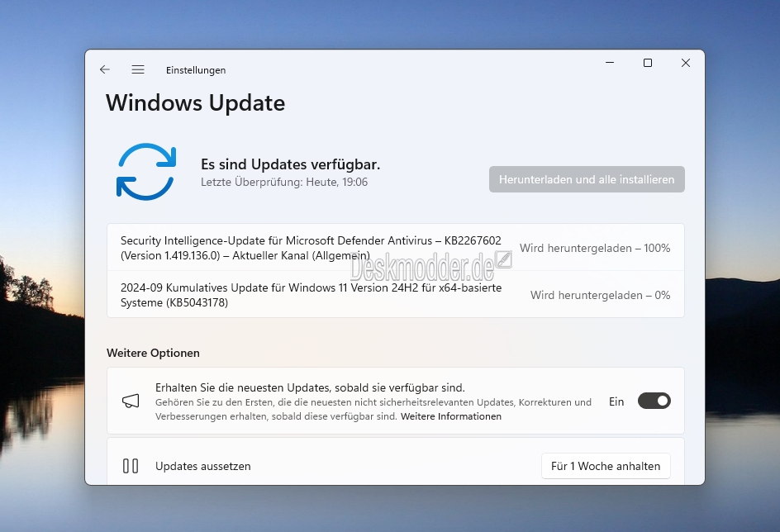Click the Einstellungen window title
The image size is (780, 532).
(196, 70)
